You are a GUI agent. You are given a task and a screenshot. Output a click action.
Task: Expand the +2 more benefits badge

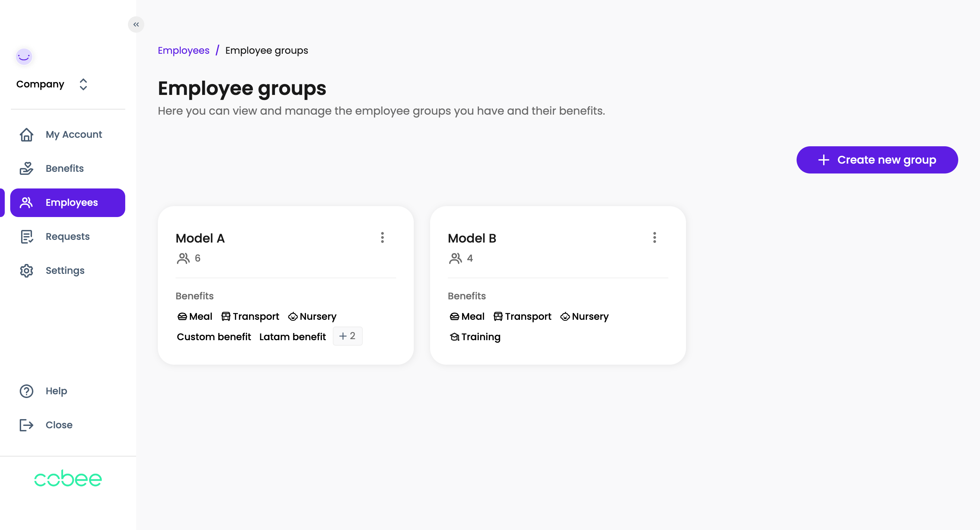347,336
